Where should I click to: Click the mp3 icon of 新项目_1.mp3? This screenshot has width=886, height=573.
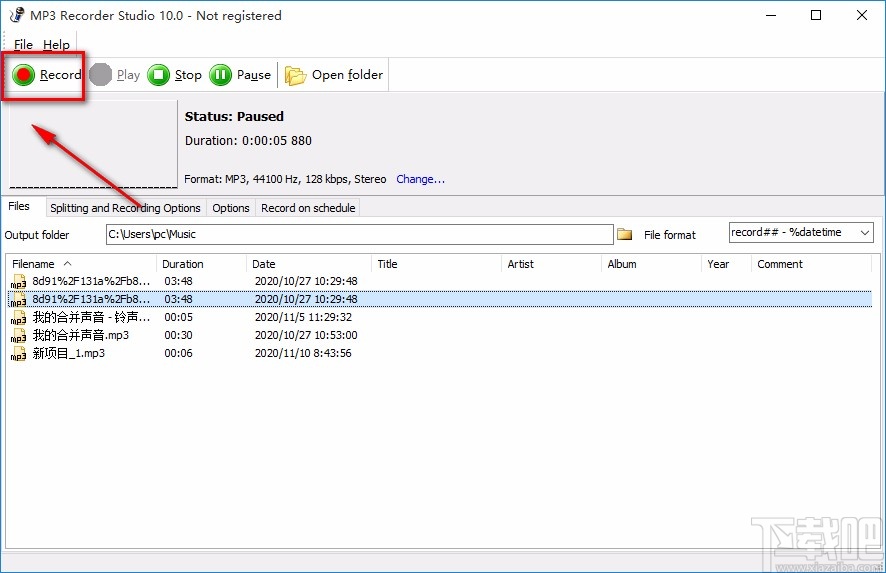click(x=19, y=354)
